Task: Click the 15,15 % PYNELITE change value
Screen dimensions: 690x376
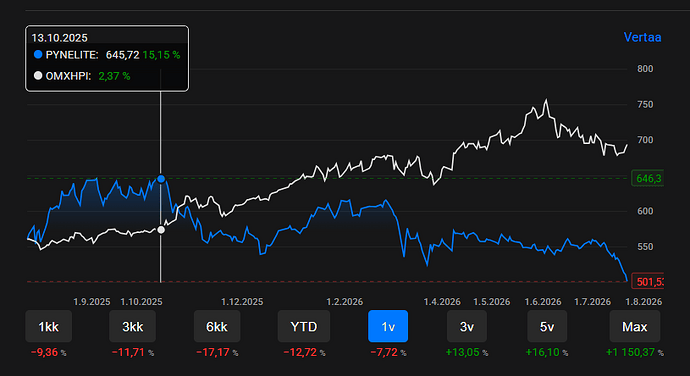Action: click(161, 55)
